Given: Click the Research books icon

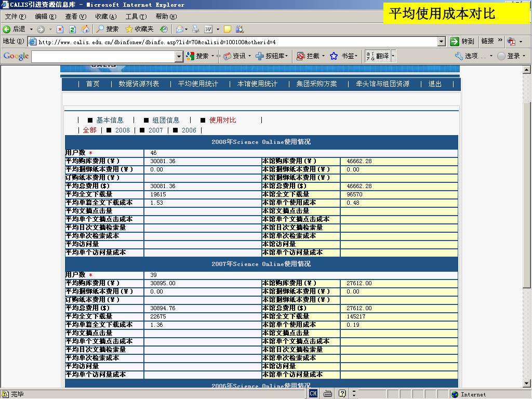Looking at the screenshot, I should pos(240,30).
